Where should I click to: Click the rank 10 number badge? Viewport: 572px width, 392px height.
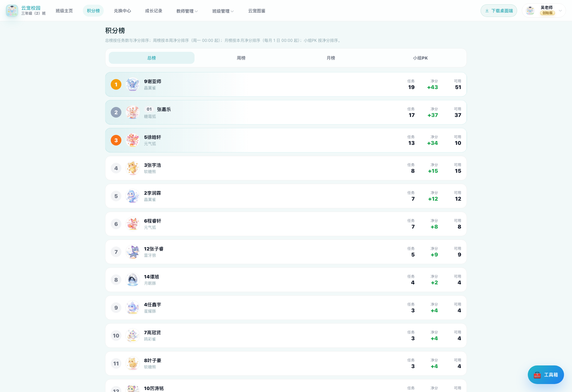point(116,336)
